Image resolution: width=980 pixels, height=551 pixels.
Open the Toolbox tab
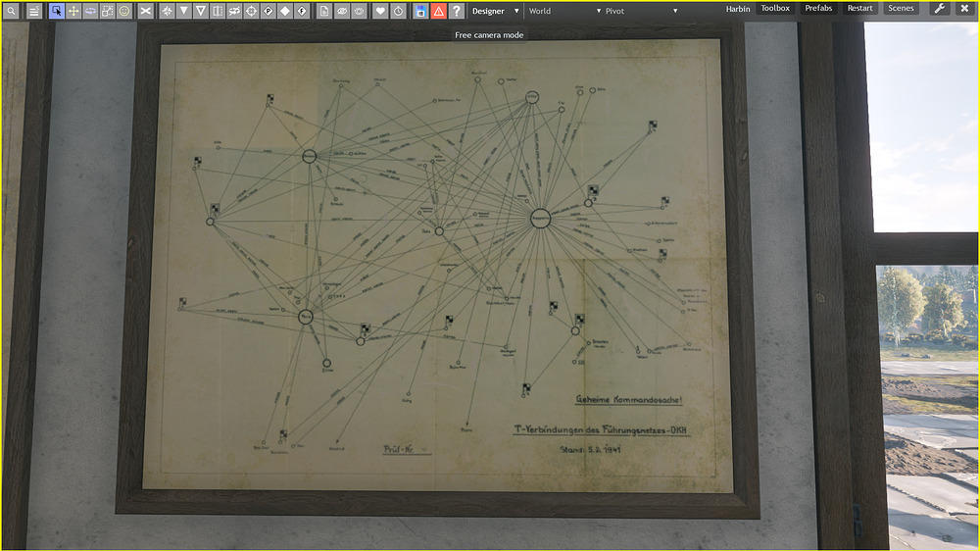(774, 9)
